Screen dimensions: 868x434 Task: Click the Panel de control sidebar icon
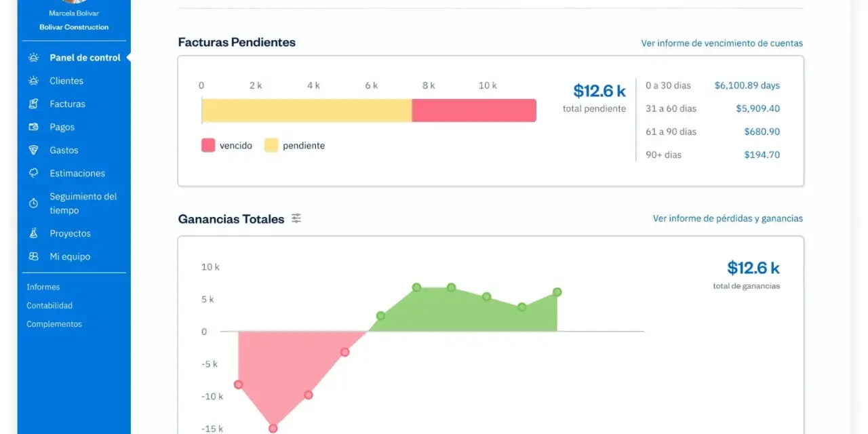coord(33,58)
